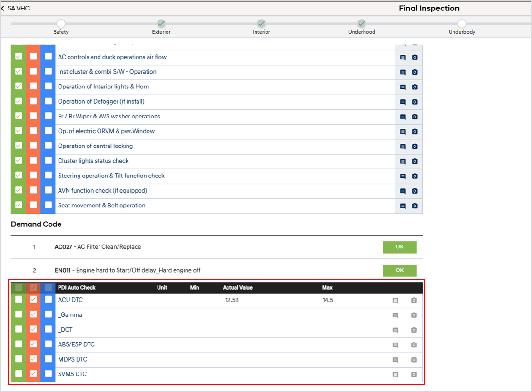Click OK for EN011 Engine hard to Start

pyautogui.click(x=400, y=271)
